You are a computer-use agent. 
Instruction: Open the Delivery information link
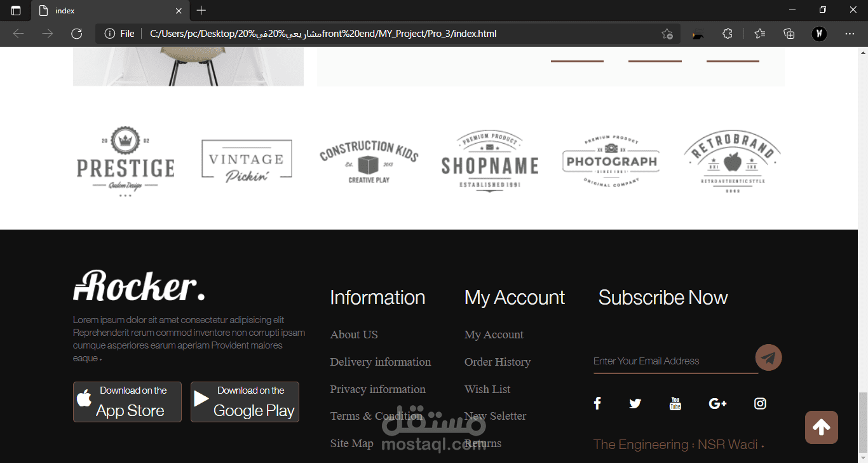click(381, 362)
